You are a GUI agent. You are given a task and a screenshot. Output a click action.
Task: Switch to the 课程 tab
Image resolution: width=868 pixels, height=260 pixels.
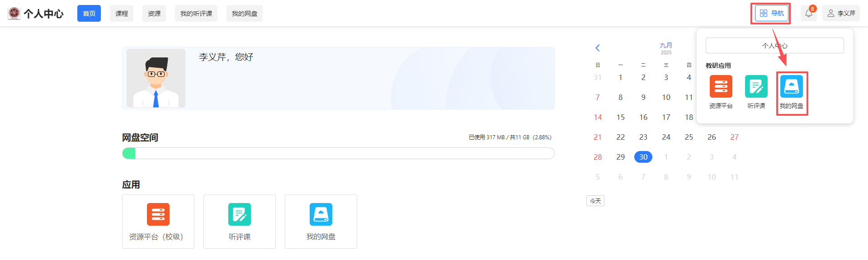pos(122,14)
